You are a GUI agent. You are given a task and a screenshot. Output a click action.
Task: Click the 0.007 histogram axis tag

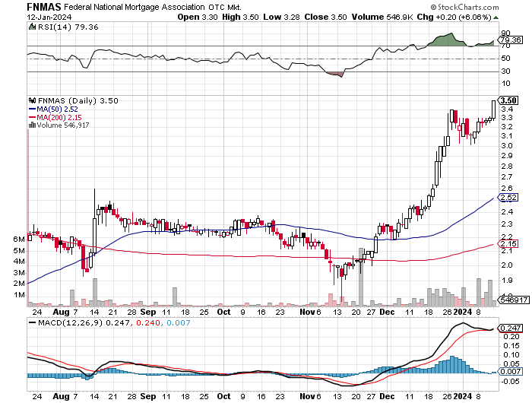[510, 371]
